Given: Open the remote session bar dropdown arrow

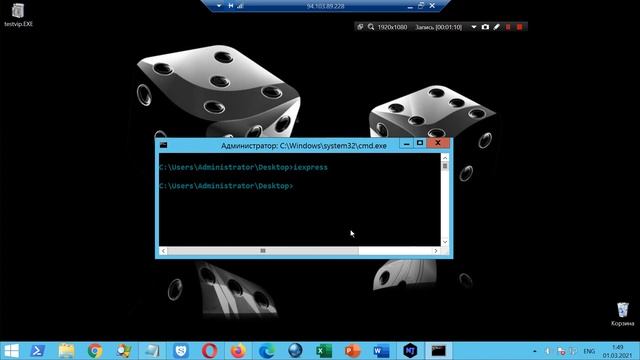Looking at the screenshot, I should [219, 6].
